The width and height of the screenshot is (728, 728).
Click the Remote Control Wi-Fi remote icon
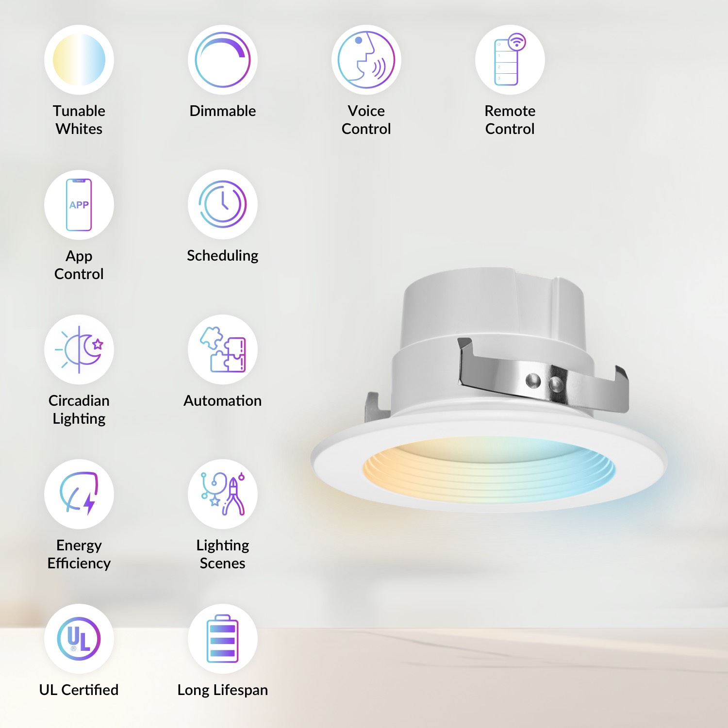pos(510,60)
